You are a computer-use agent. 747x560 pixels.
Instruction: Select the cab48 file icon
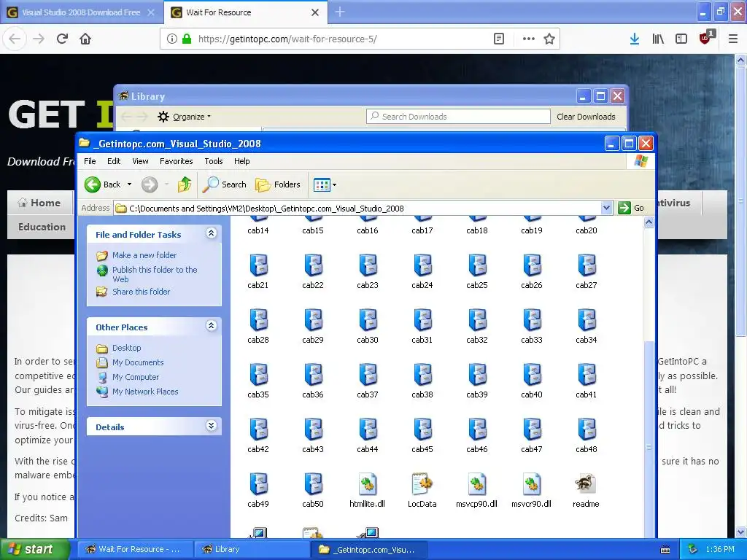(x=586, y=429)
